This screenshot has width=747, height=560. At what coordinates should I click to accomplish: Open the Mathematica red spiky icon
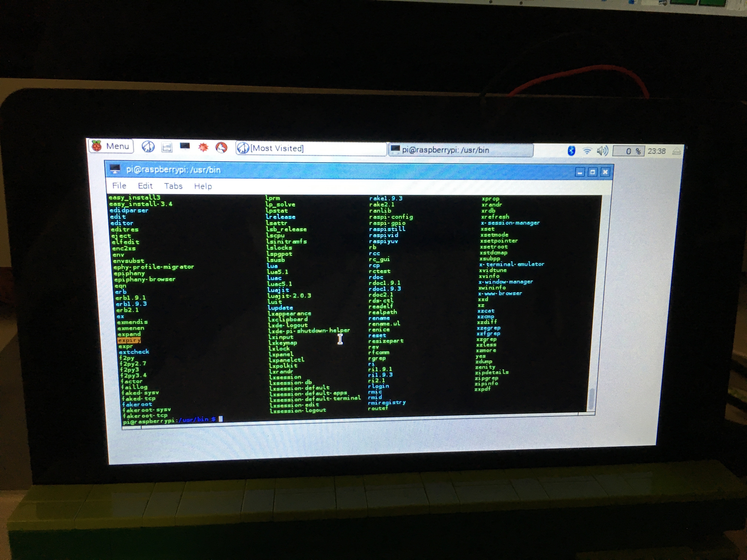click(x=203, y=147)
